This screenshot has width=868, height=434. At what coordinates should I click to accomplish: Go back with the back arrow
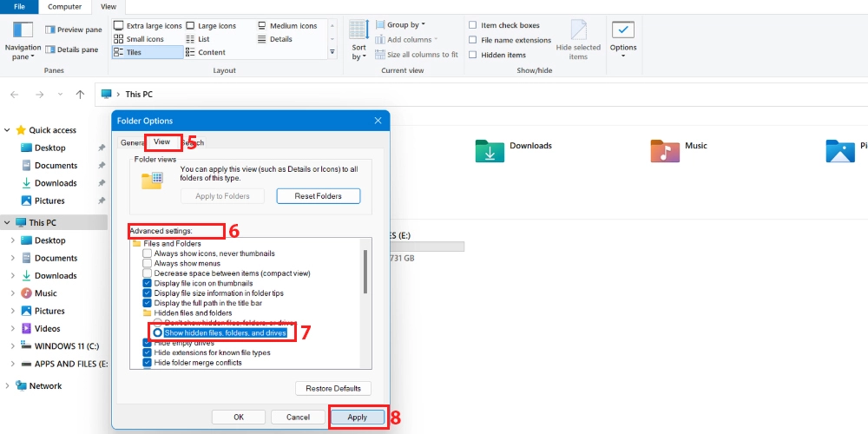pyautogui.click(x=15, y=95)
